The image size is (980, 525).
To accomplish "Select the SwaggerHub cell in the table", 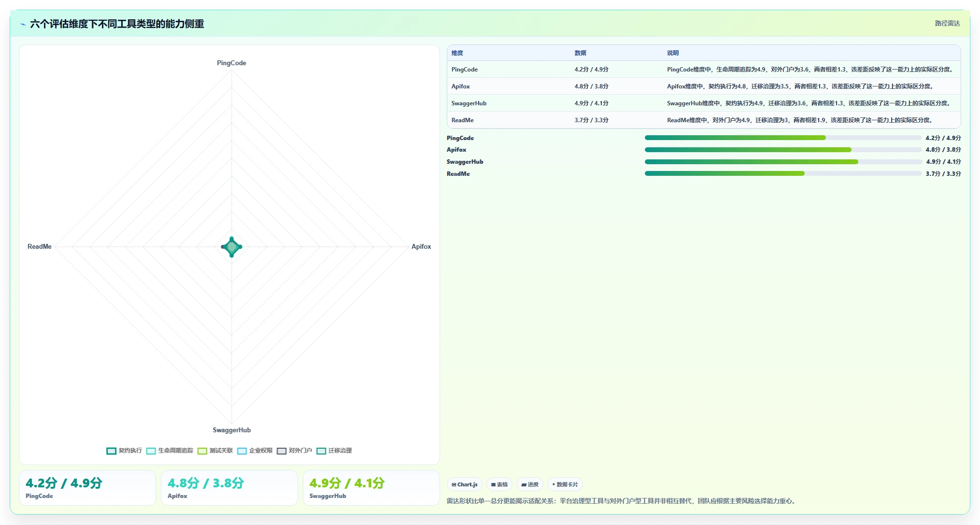I will pyautogui.click(x=469, y=103).
